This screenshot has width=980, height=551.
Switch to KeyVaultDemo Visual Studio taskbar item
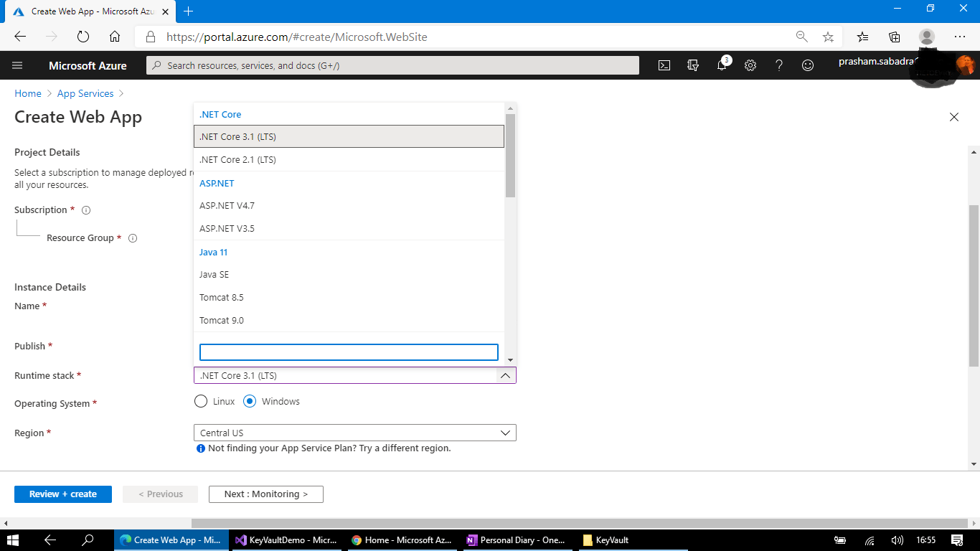pos(286,540)
